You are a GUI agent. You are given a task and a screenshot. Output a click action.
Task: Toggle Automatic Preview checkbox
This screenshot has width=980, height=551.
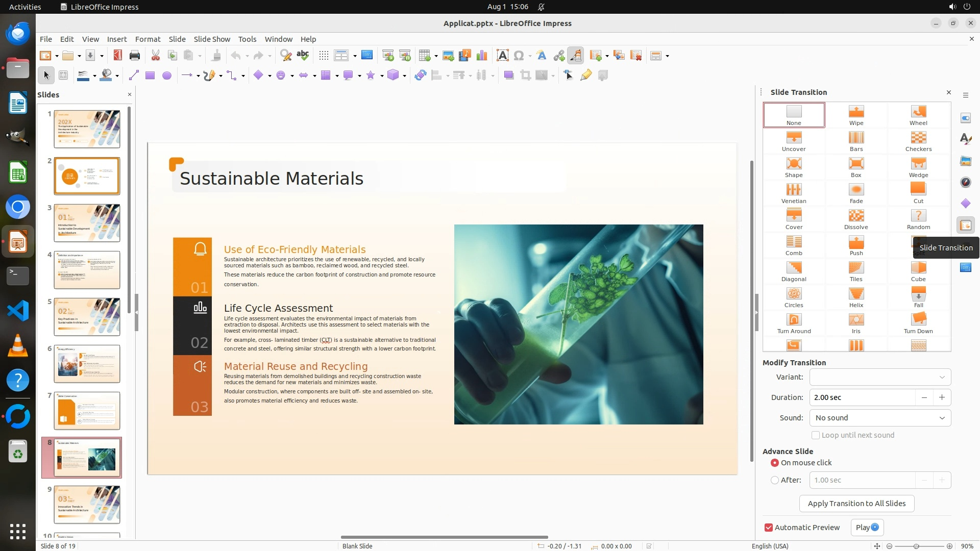[x=769, y=528]
